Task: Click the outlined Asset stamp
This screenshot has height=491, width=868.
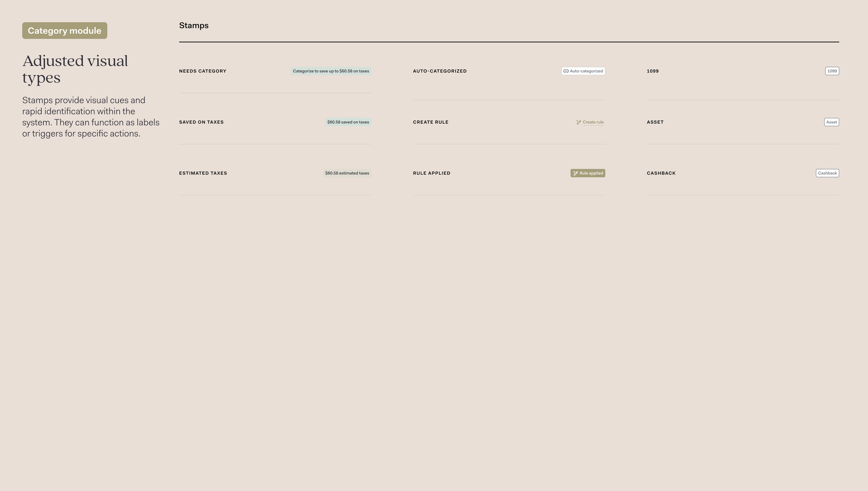Action: [x=831, y=122]
